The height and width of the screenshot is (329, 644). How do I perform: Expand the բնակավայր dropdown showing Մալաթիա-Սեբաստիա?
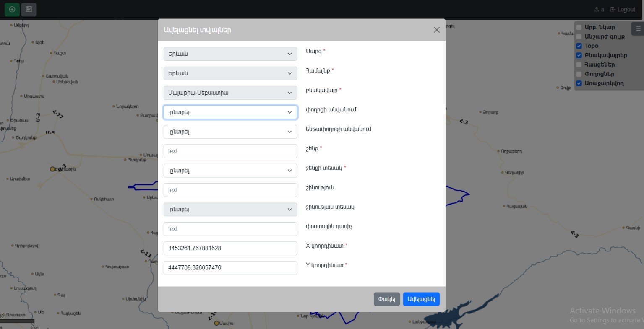[x=230, y=93]
